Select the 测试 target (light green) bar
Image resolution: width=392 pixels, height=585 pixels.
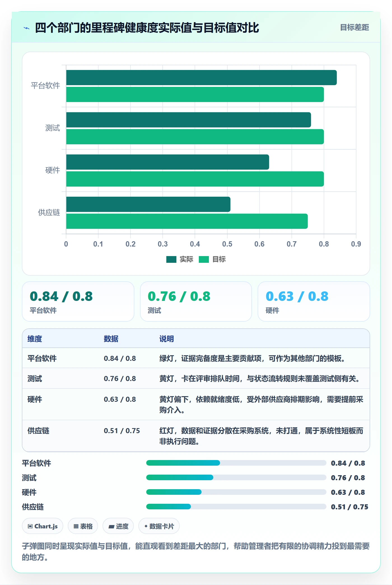[x=195, y=137]
